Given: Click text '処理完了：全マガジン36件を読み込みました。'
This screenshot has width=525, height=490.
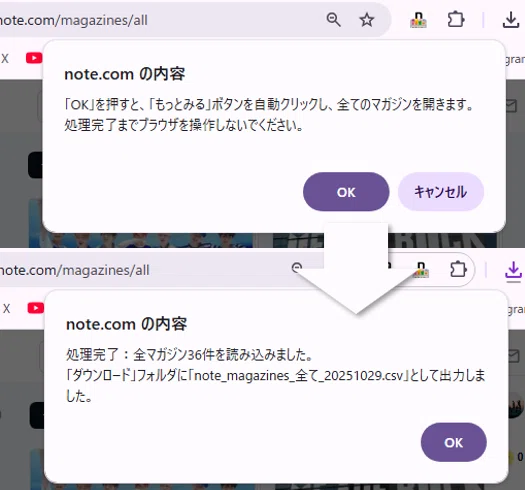Looking at the screenshot, I should [x=190, y=354].
